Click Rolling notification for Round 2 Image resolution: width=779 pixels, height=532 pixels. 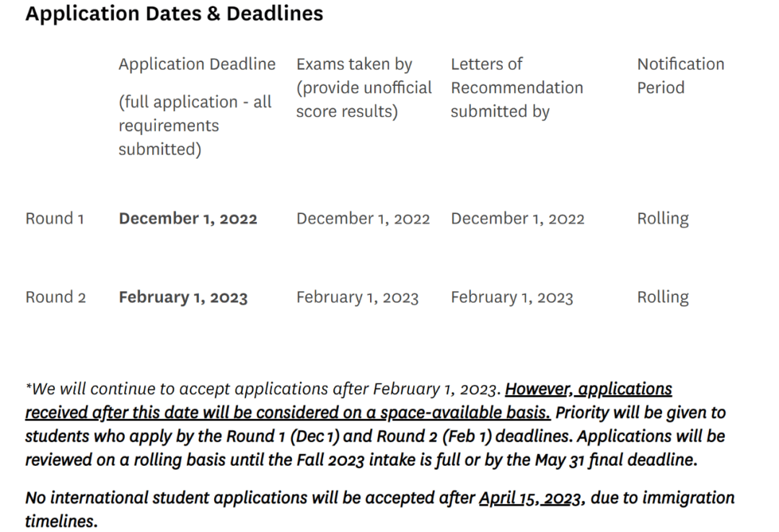pyautogui.click(x=663, y=297)
